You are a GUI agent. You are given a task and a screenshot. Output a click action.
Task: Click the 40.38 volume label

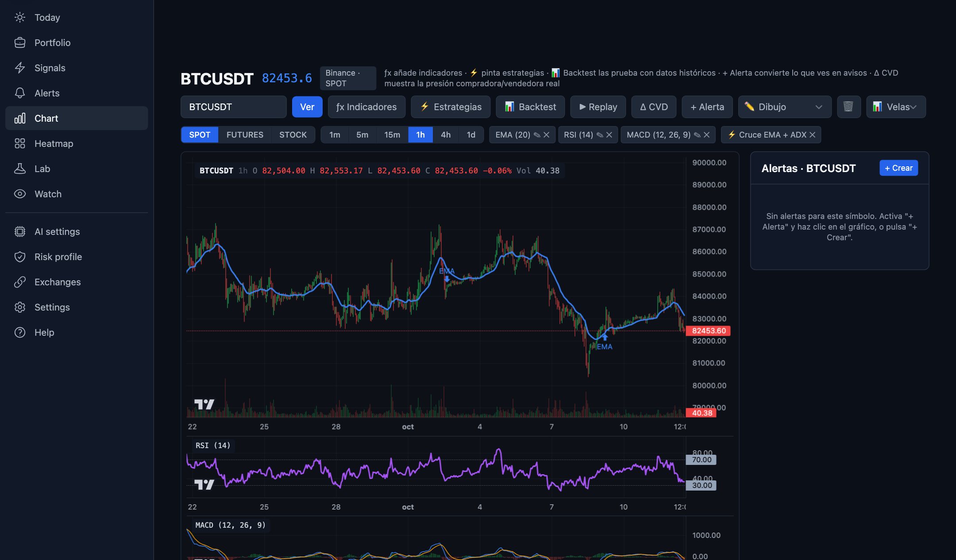tap(701, 413)
